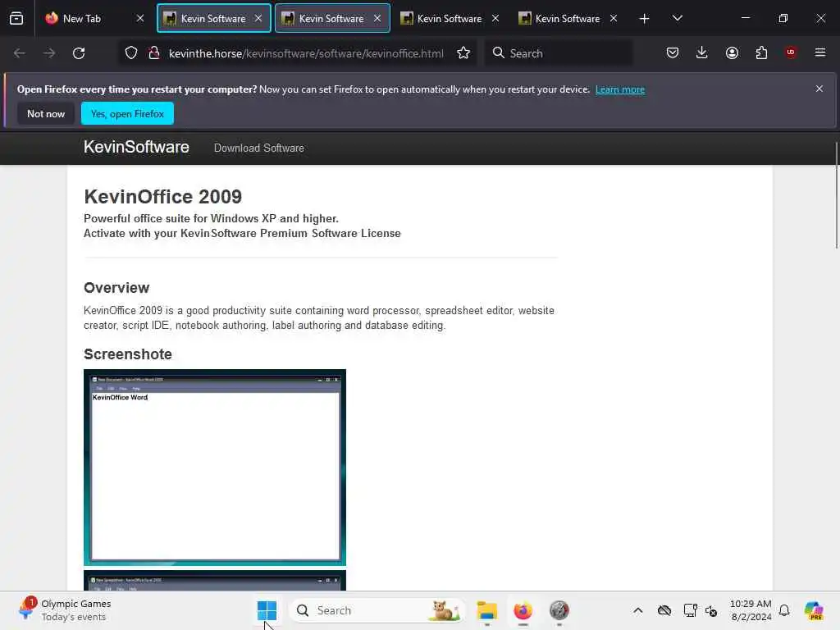Click the Learn more link
The height and width of the screenshot is (630, 840).
click(x=620, y=89)
